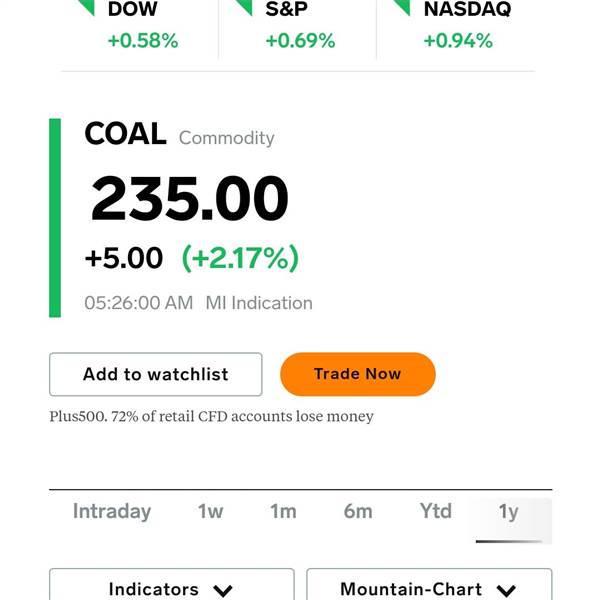
Task: Select the Ytd chart range
Action: pos(435,512)
